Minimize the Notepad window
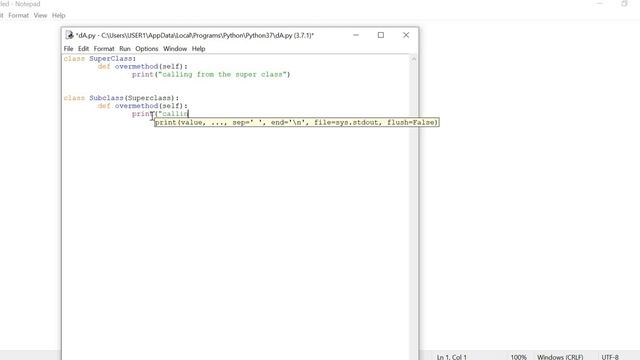 click(x=600, y=4)
